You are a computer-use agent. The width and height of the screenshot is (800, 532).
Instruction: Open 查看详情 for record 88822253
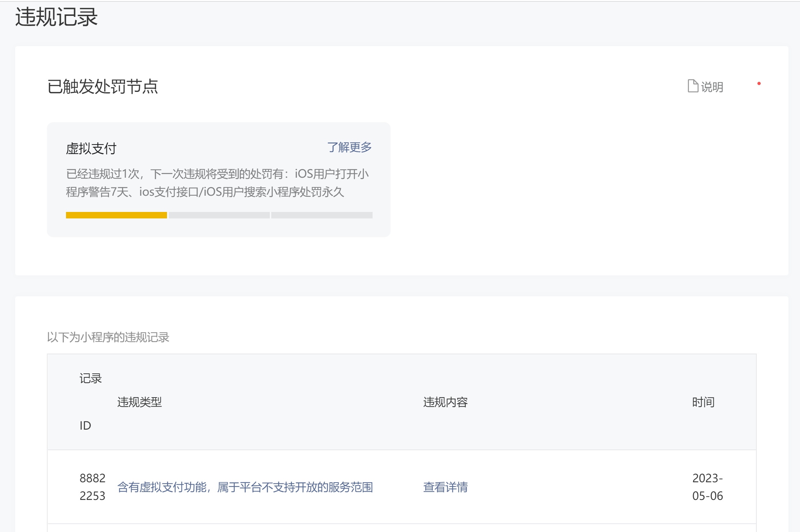(445, 487)
